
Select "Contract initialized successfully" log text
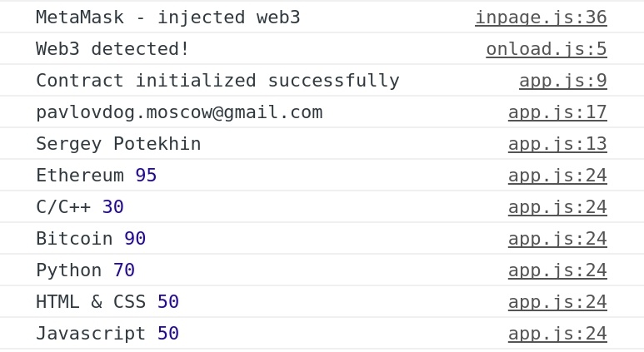point(217,81)
